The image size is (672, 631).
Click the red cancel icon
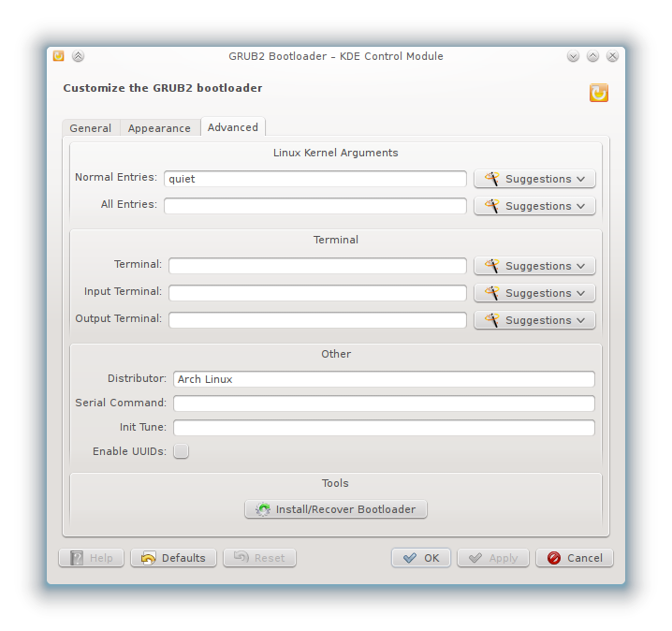[x=554, y=558]
